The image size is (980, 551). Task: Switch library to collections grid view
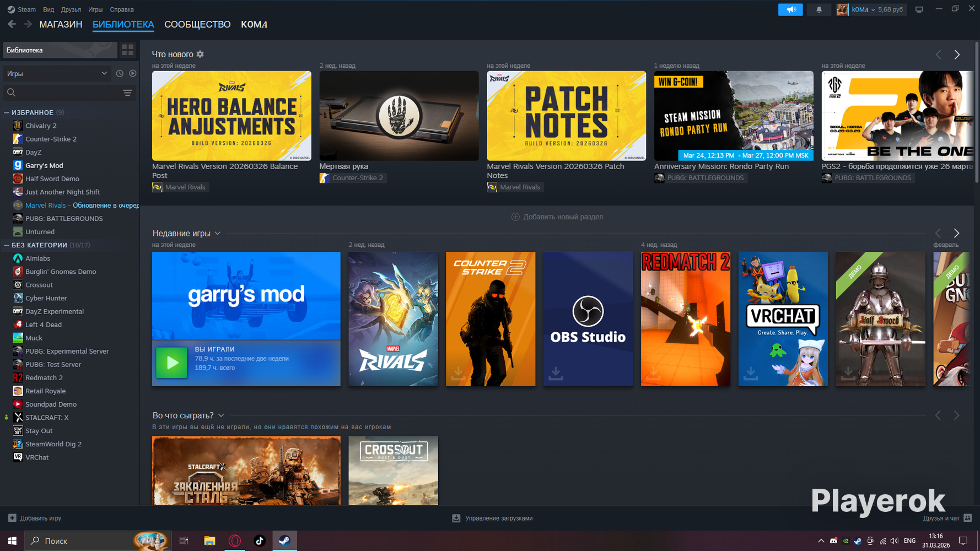127,50
